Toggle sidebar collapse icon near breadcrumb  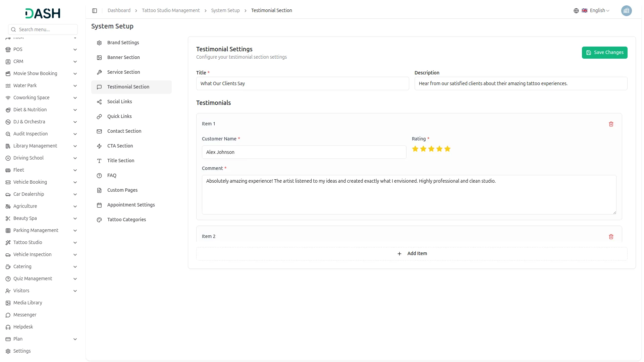[95, 11]
